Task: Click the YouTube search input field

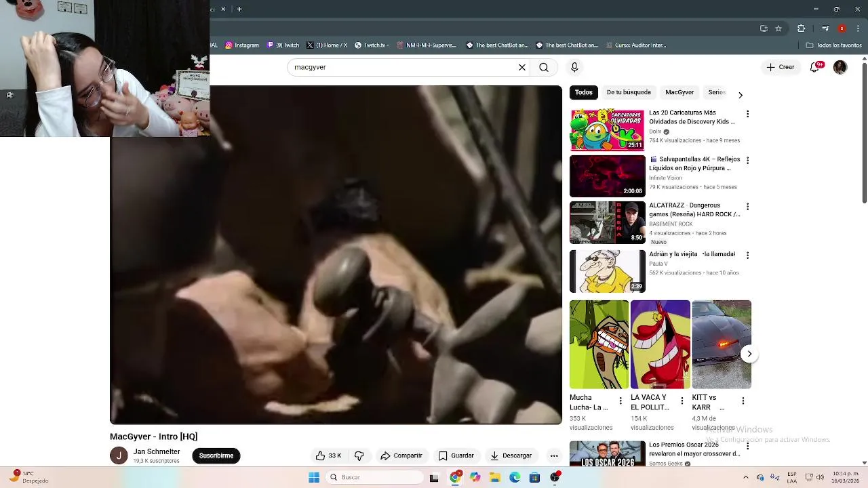Action: click(403, 67)
